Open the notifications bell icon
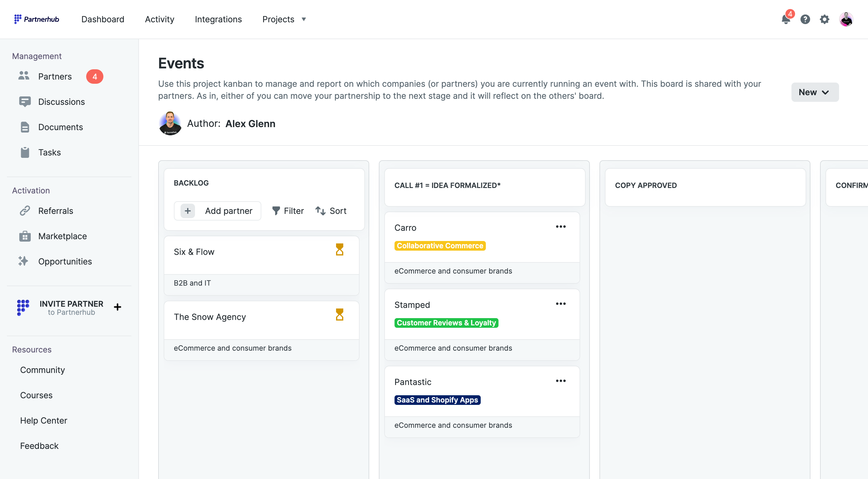 pyautogui.click(x=785, y=19)
